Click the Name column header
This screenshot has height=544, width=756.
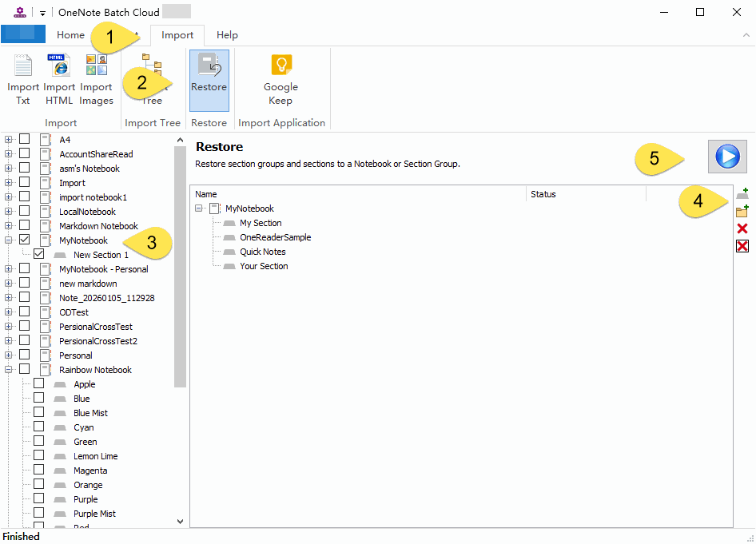(358, 194)
